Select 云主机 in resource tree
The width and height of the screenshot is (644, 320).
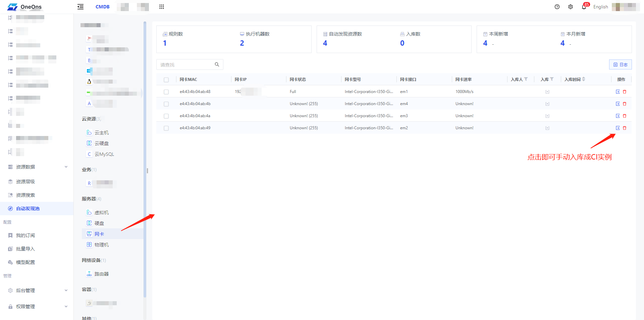point(102,133)
